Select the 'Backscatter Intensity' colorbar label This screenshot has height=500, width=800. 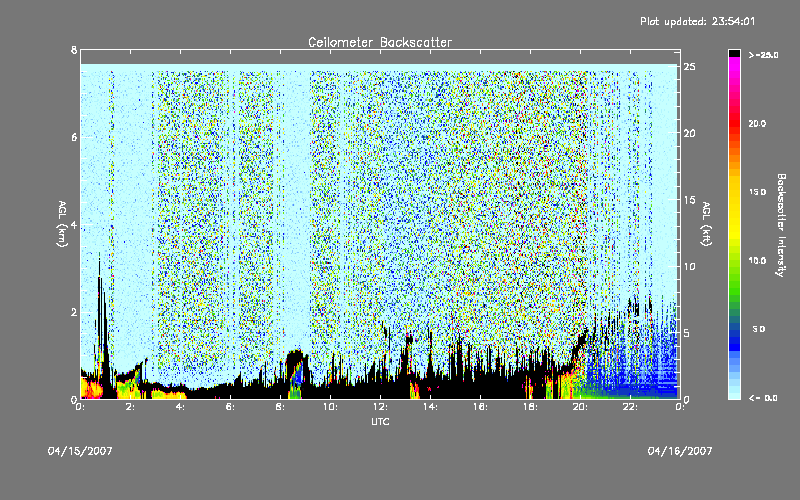click(781, 225)
